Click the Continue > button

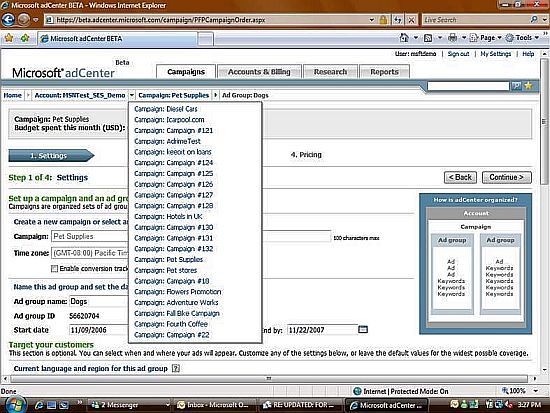[x=507, y=177]
